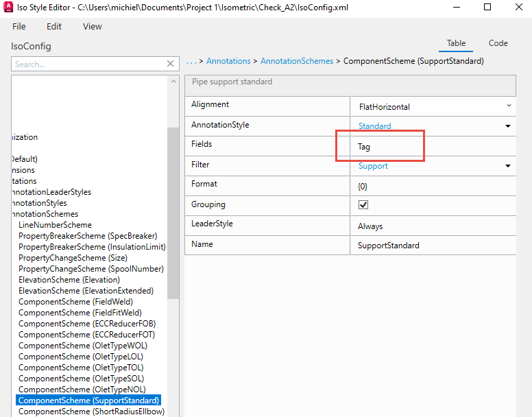Follow the Standard annotation style link
532x417 pixels.
[374, 126]
